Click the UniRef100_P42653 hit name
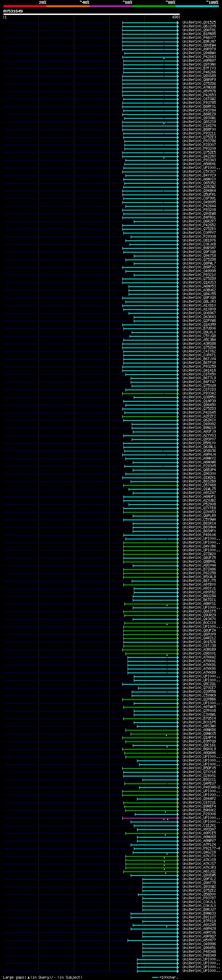The width and height of the screenshot is (222, 980). coord(199,95)
